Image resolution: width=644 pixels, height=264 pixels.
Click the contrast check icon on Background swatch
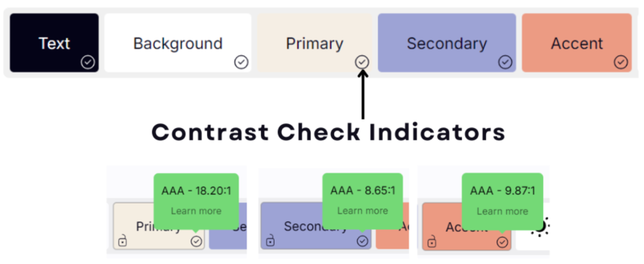click(x=241, y=62)
